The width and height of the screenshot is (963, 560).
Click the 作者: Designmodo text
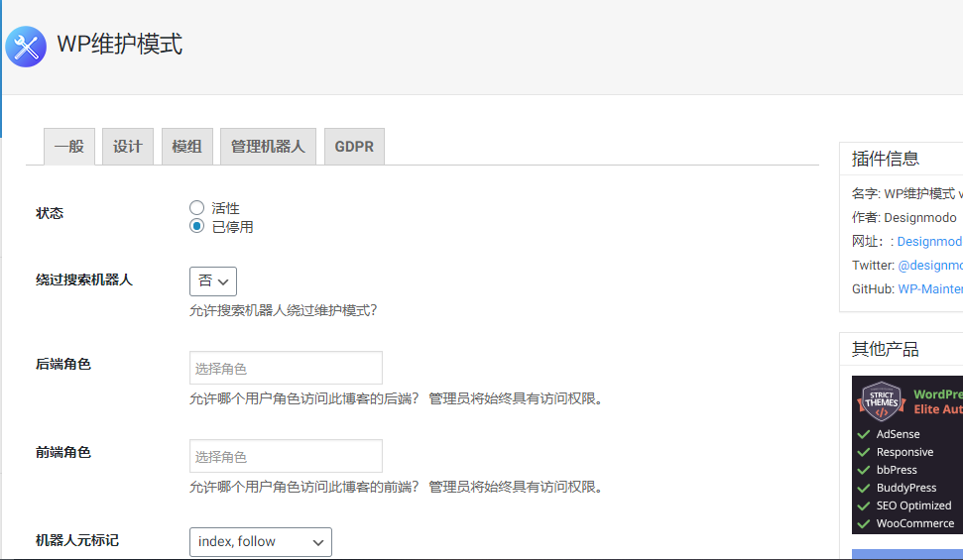pos(904,217)
